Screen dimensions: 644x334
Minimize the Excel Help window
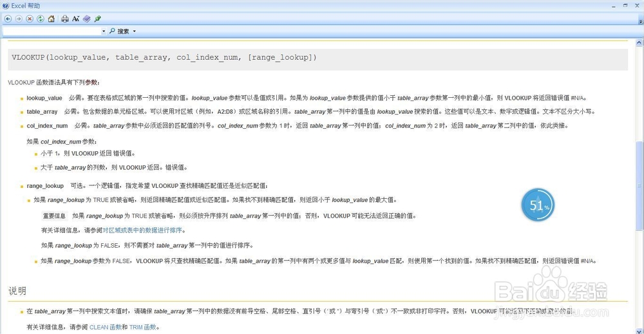tap(614, 6)
